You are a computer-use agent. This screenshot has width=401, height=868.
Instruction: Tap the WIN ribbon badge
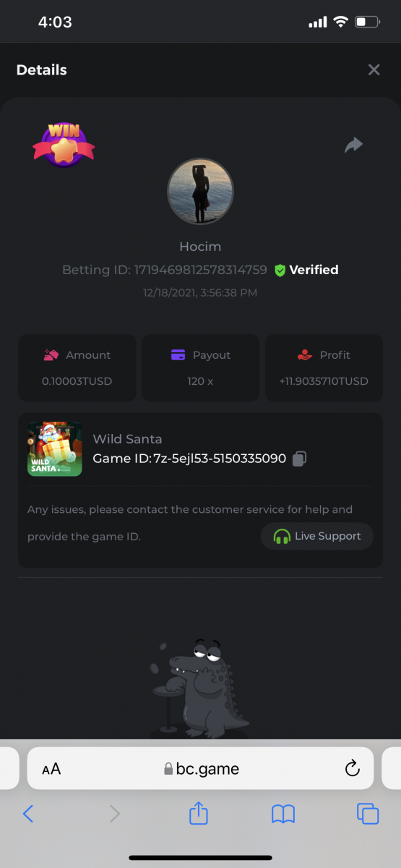click(x=64, y=144)
